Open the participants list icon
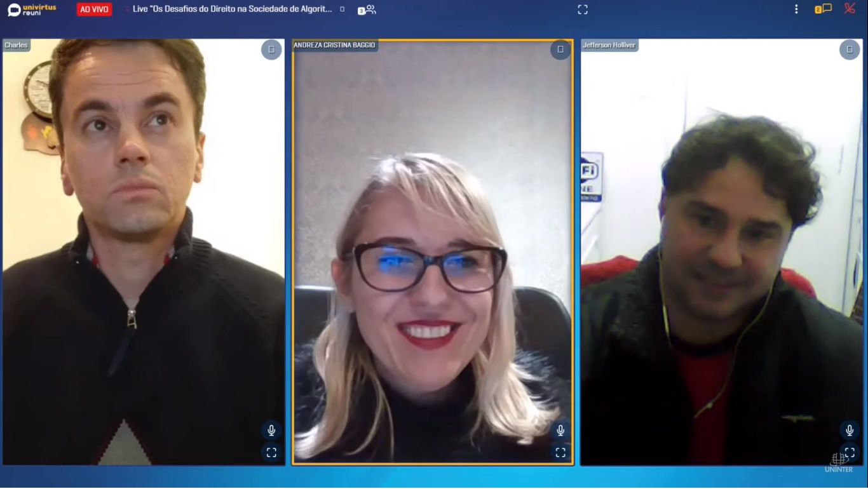Image resolution: width=868 pixels, height=489 pixels. (x=368, y=10)
